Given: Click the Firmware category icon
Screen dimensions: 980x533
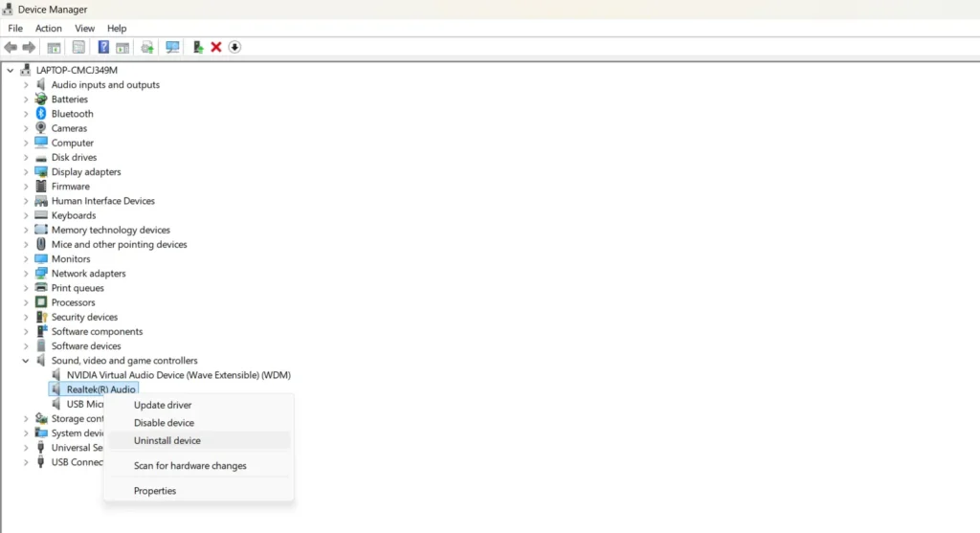Looking at the screenshot, I should [x=40, y=186].
